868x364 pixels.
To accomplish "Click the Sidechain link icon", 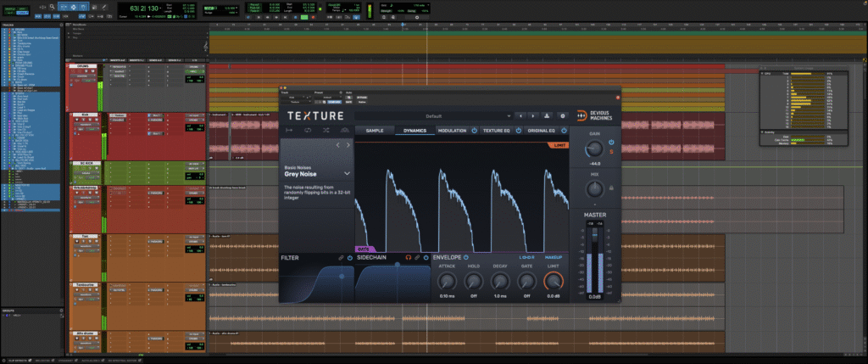I will 417,258.
